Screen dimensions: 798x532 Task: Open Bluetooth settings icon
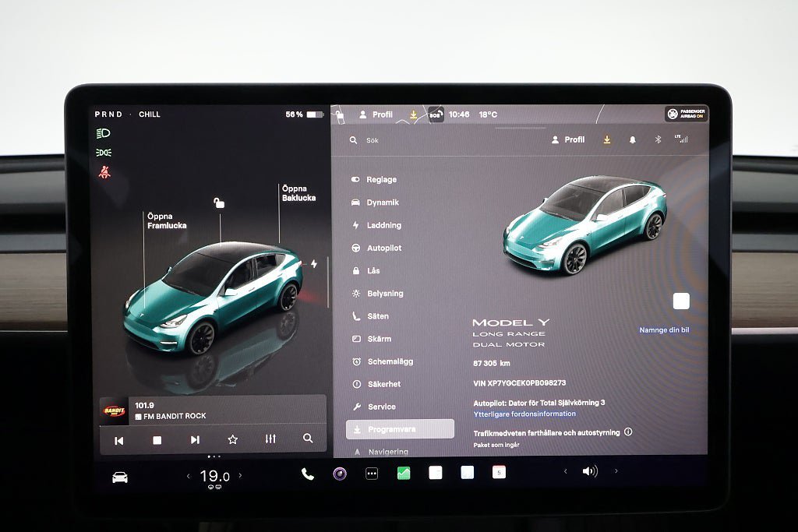[x=658, y=139]
